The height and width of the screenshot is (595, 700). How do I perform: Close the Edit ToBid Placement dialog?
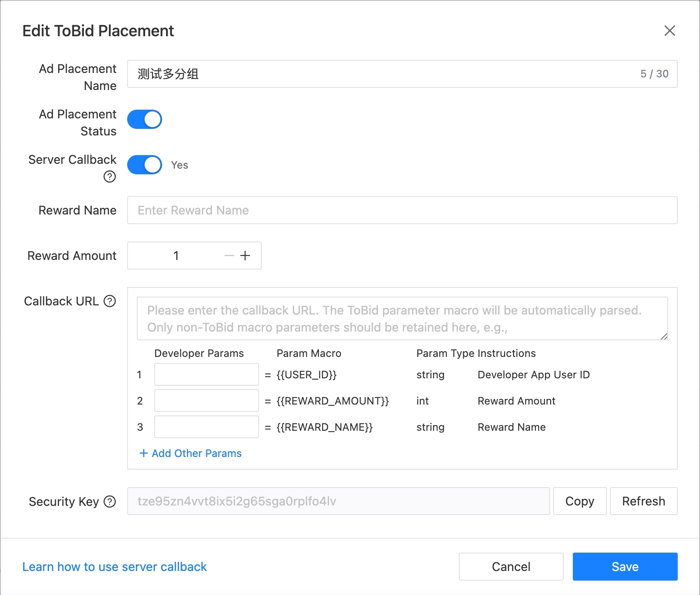point(669,31)
